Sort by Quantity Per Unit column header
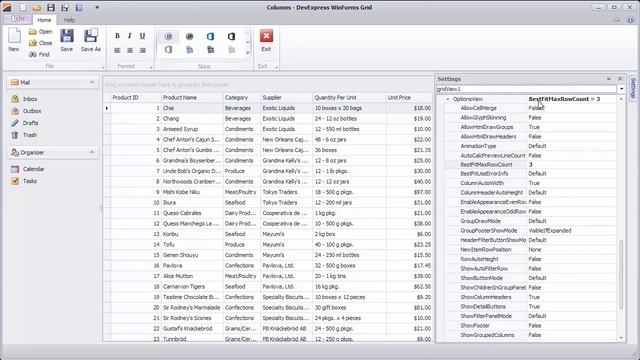640x360 pixels. [349, 98]
